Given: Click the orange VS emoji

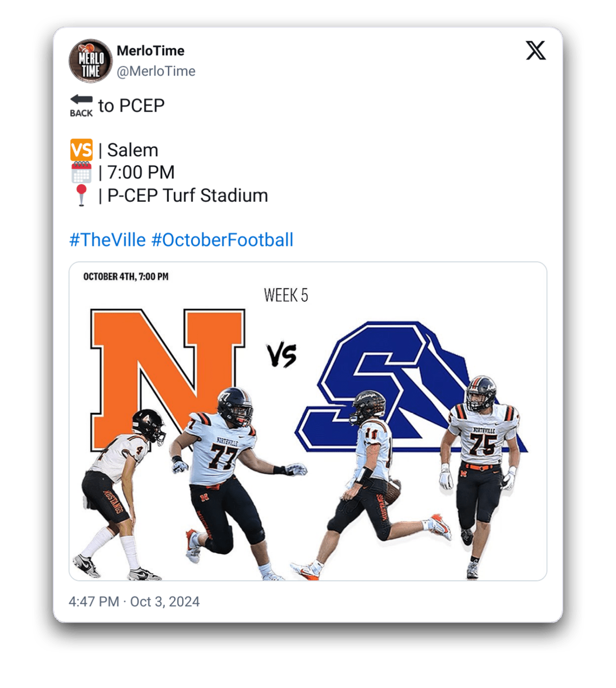Looking at the screenshot, I should tap(81, 150).
